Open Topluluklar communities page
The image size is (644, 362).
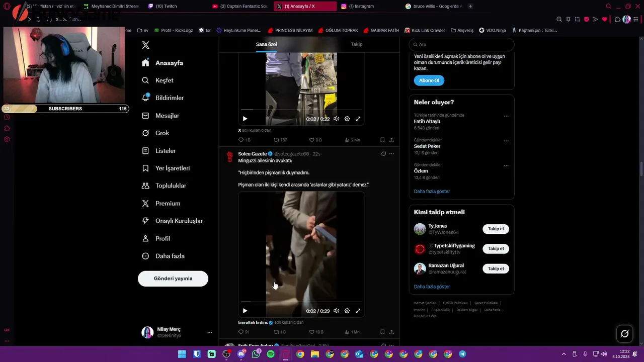pyautogui.click(x=164, y=186)
